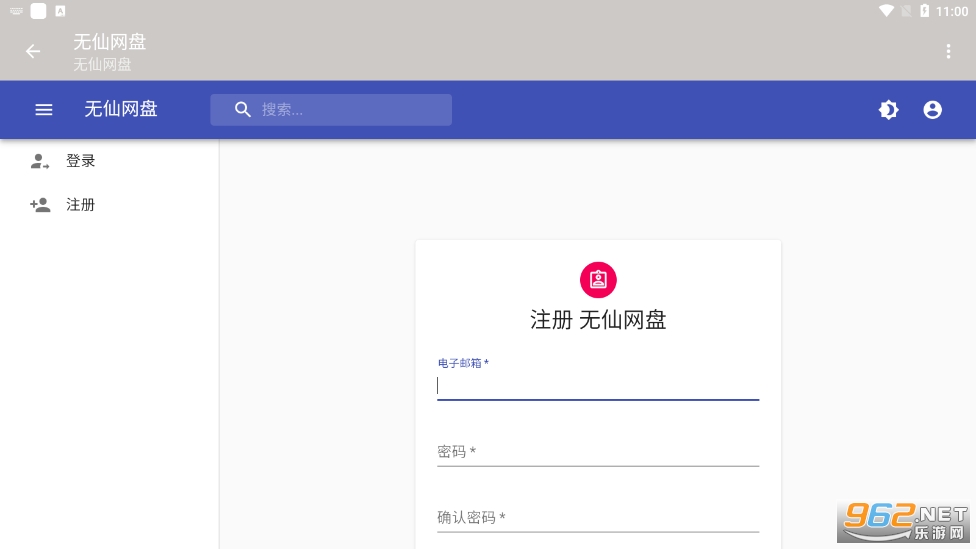The height and width of the screenshot is (549, 976).
Task: Click the 登录 person icon in sidebar
Action: coord(40,161)
